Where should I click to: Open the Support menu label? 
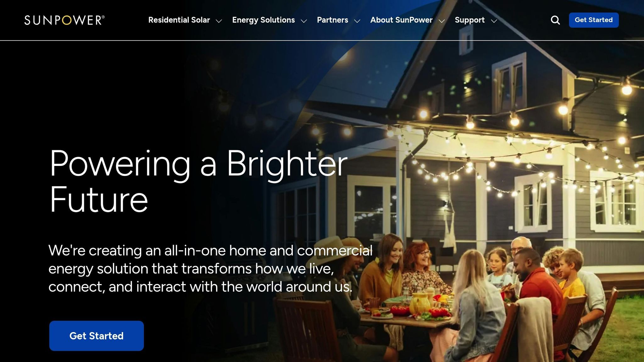(x=469, y=20)
